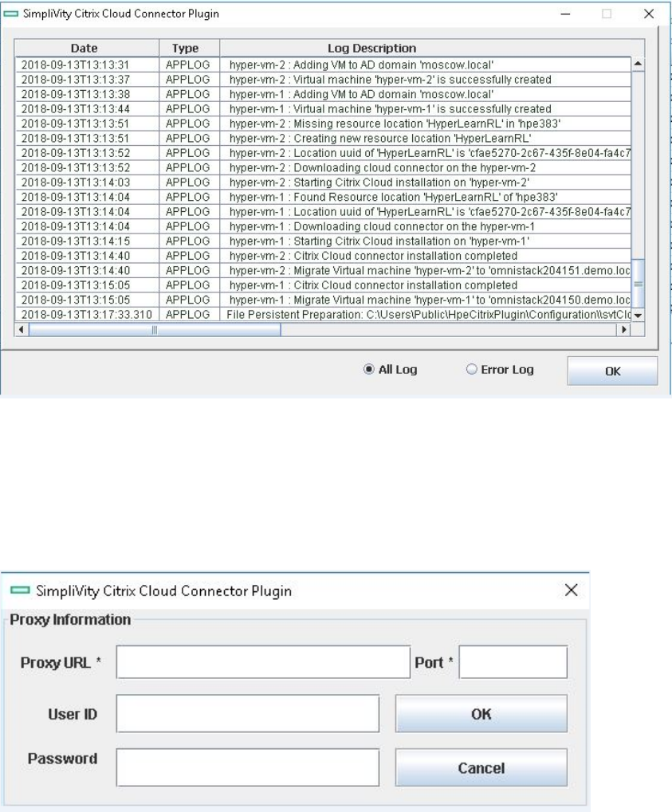This screenshot has width=672, height=812.
Task: Select row 'hyper-vm-1 : Citrix Cloud connector installation completed'
Action: click(x=323, y=284)
